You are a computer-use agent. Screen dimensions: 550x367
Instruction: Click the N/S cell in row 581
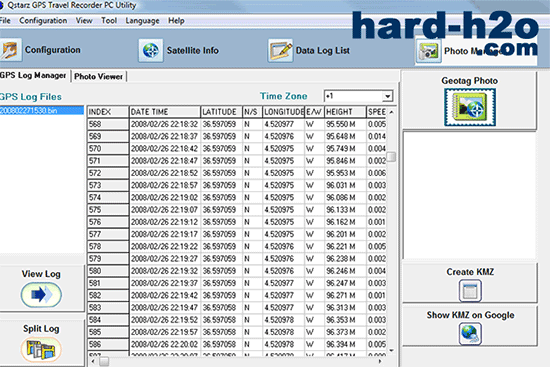[252, 283]
